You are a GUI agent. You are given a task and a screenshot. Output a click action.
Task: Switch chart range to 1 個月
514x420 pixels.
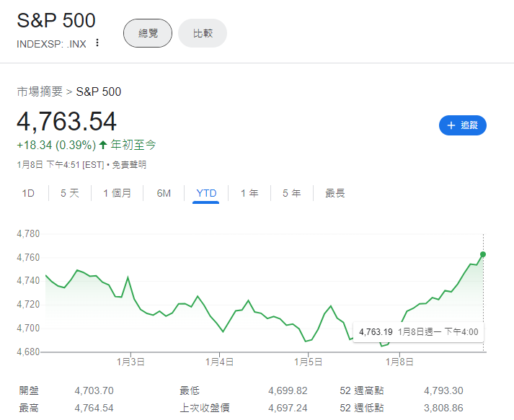coord(117,193)
